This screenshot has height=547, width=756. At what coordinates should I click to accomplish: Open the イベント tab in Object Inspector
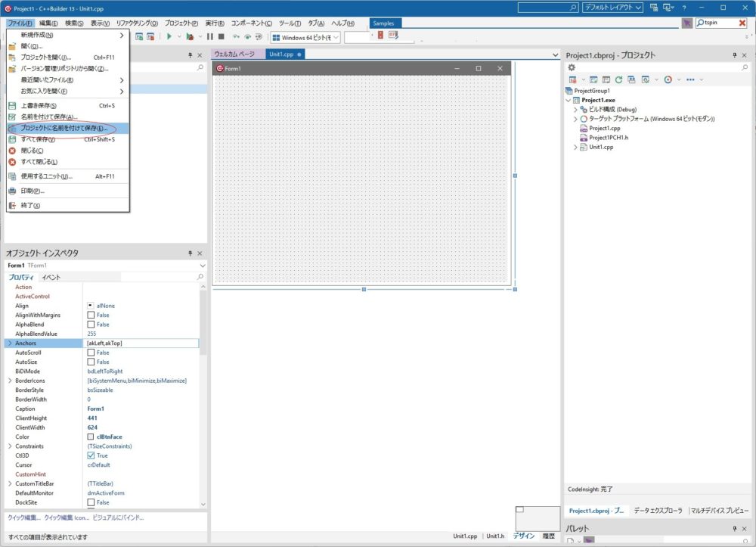51,278
